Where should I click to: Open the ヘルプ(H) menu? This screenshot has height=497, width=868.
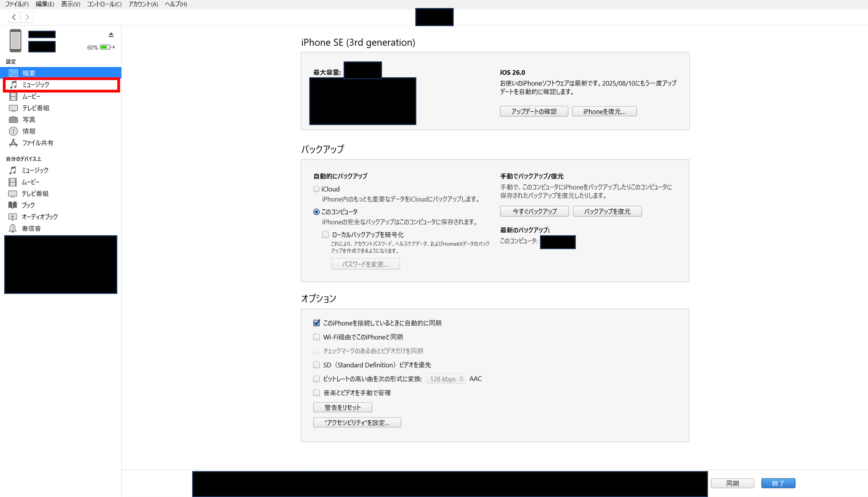tap(176, 4)
